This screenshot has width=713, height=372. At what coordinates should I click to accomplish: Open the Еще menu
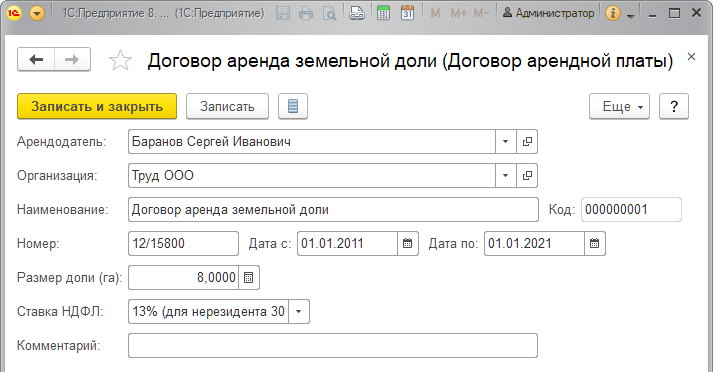[619, 106]
